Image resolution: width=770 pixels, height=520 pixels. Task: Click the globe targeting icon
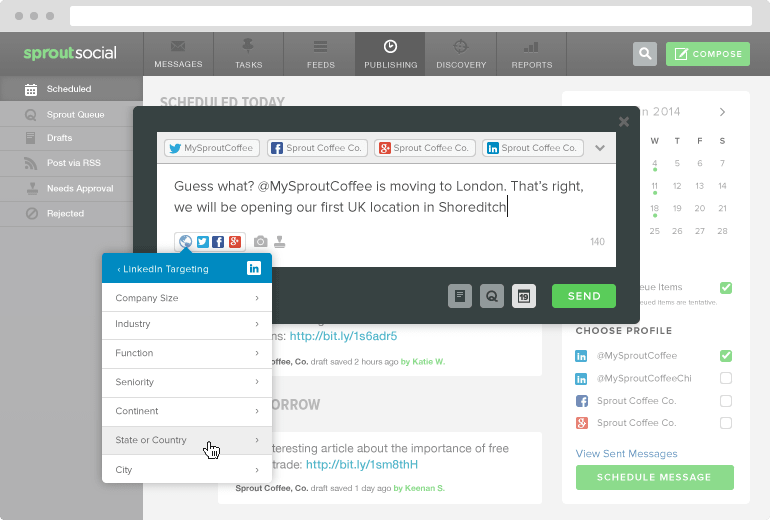pos(186,242)
